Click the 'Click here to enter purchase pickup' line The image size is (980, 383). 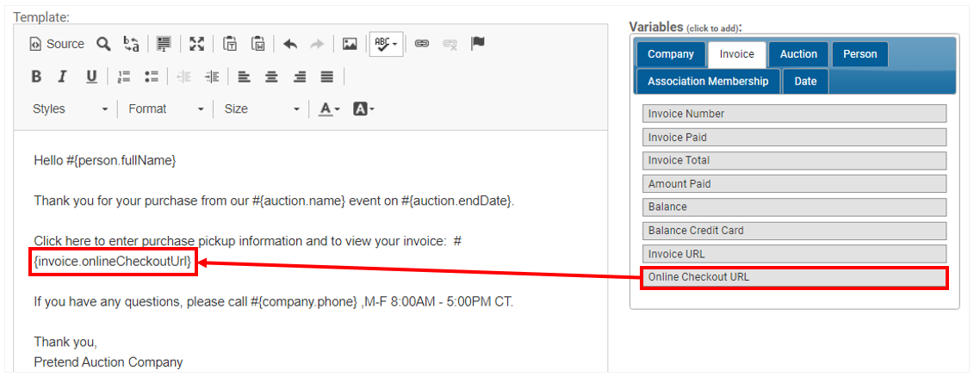pos(247,241)
